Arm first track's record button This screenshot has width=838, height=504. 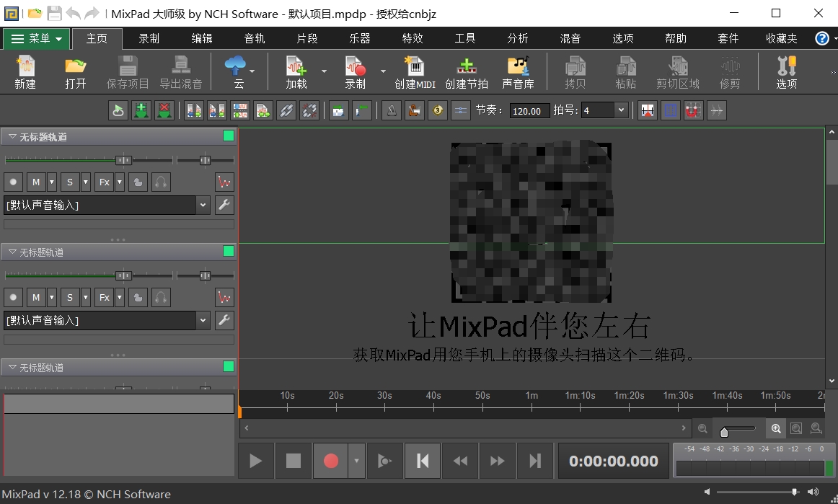(x=14, y=182)
